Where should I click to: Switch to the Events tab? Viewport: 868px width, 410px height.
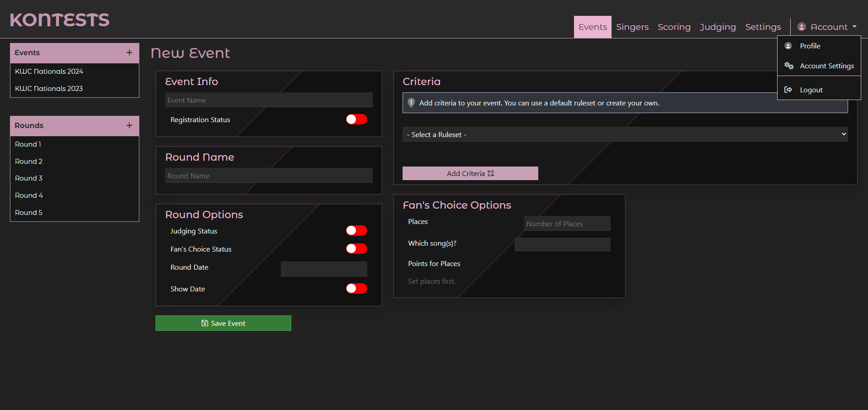(x=593, y=27)
